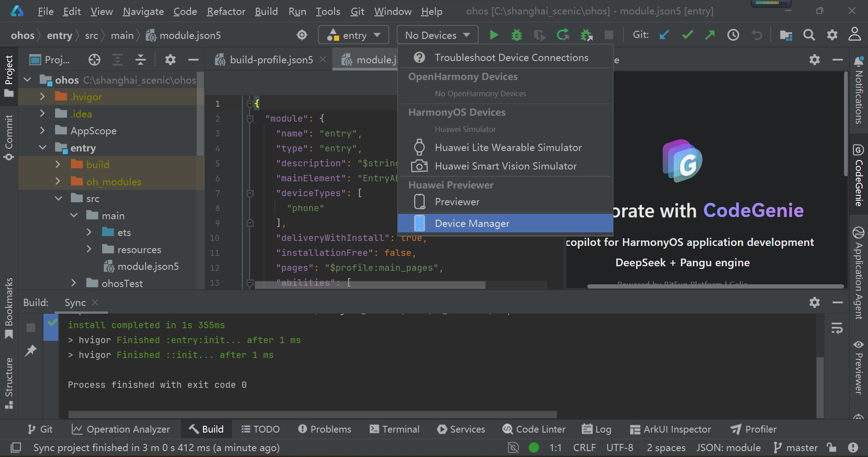Open Profiler tool window
868x457 pixels.
pos(754,429)
